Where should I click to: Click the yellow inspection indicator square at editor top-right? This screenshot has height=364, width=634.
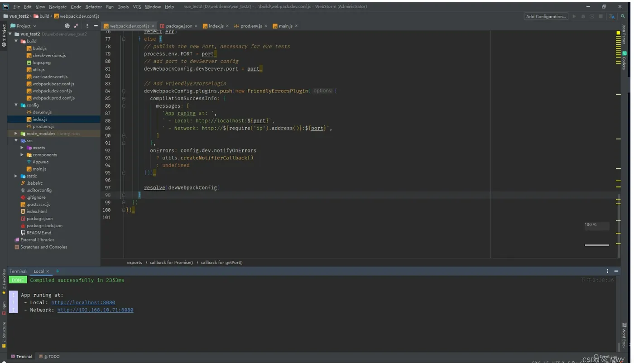[618, 33]
